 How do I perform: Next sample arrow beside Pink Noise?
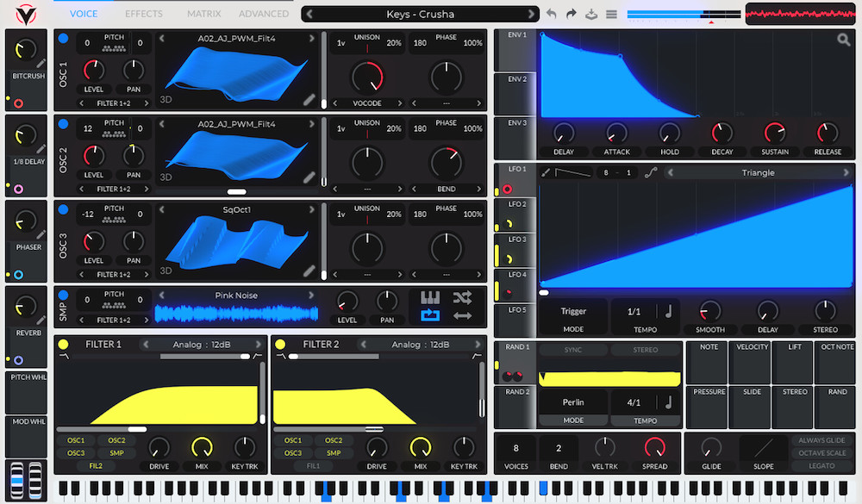coord(312,296)
